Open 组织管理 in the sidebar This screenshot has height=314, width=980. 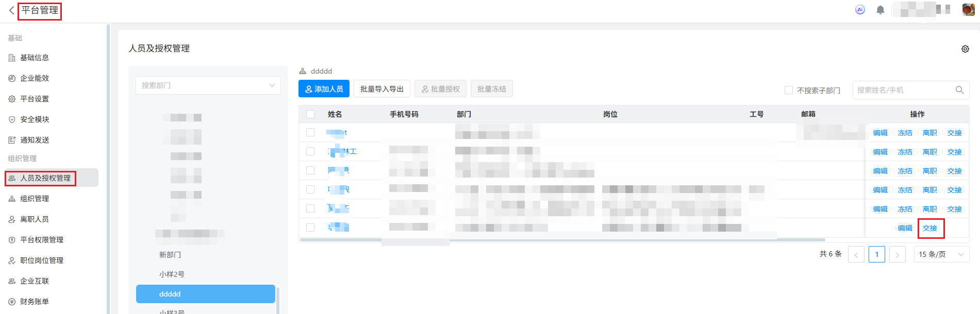pyautogui.click(x=35, y=199)
